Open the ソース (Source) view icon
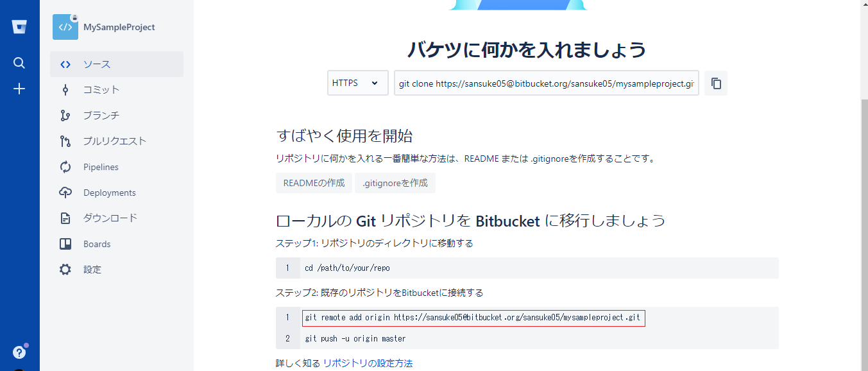This screenshot has height=371, width=868. pos(65,64)
